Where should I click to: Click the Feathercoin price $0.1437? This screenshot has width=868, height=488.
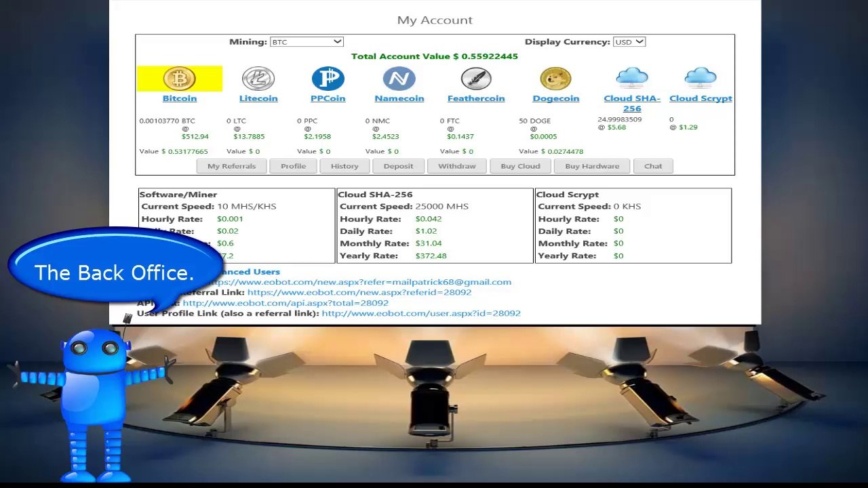coord(460,136)
